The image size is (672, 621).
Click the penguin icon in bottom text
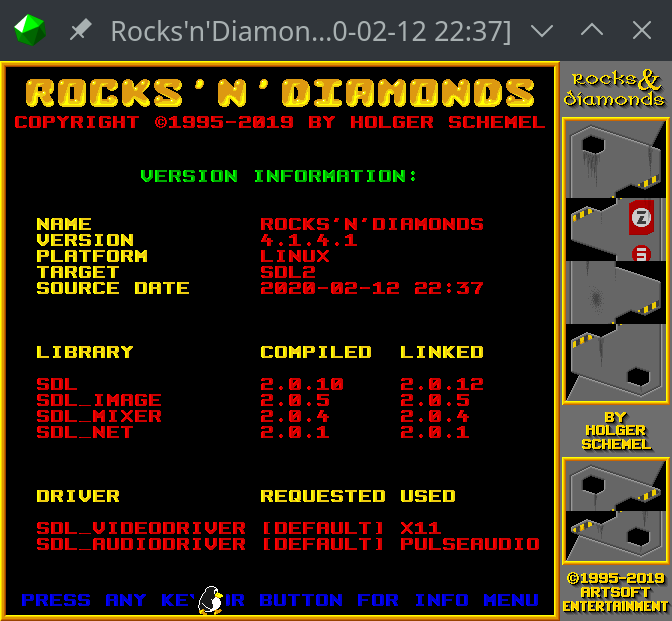(210, 599)
